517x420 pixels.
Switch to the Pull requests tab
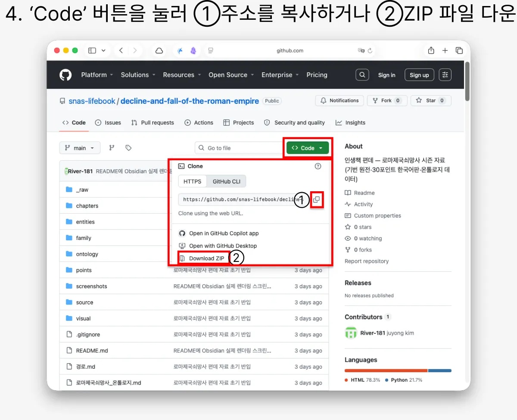coord(153,123)
